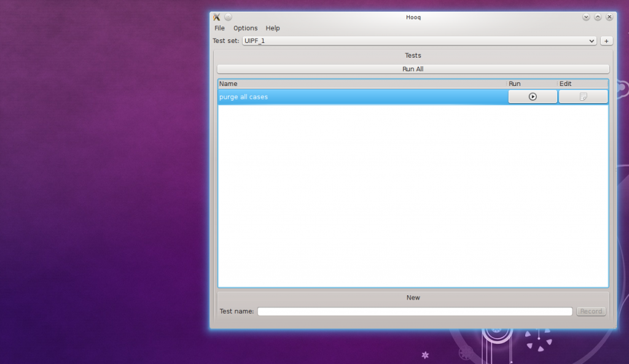Open the Test set dropdown showing UIPF_1
629x364 pixels.
point(419,41)
